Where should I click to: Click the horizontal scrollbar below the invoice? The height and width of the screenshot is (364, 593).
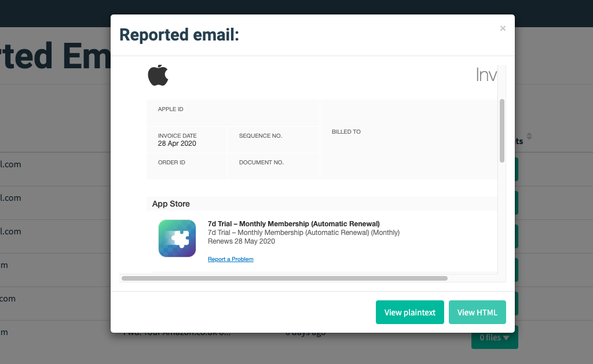(x=284, y=278)
